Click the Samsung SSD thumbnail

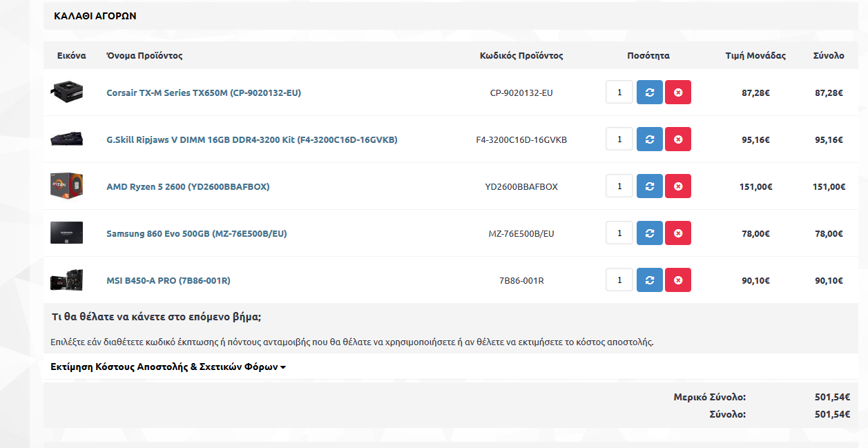click(x=67, y=233)
